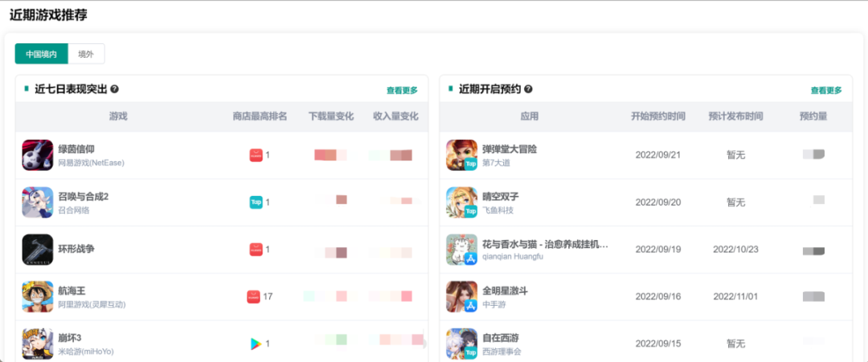
Task: Open the 花与香水与猫 app icon
Action: pyautogui.click(x=461, y=250)
